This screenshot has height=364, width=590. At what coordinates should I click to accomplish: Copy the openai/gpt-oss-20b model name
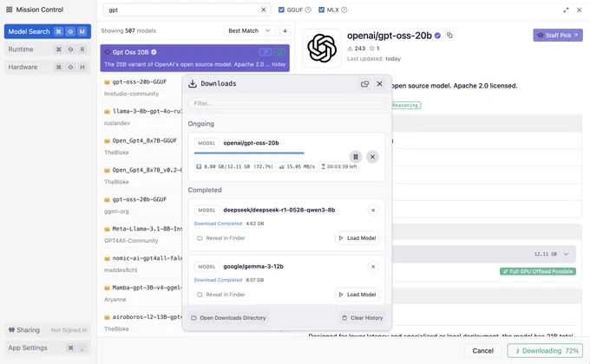(x=449, y=36)
